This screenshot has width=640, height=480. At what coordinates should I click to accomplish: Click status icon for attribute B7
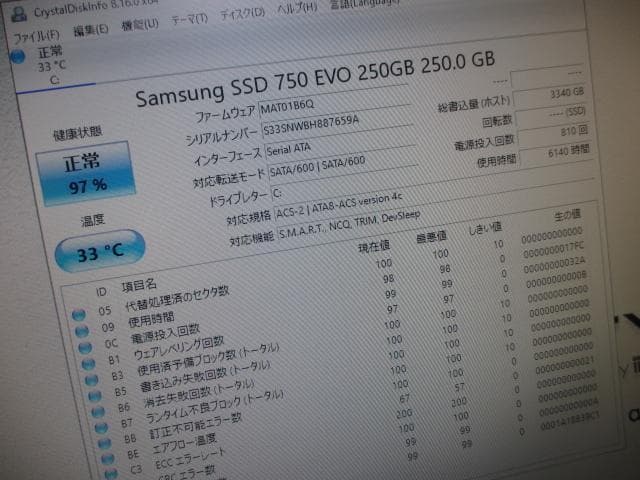tap(101, 428)
